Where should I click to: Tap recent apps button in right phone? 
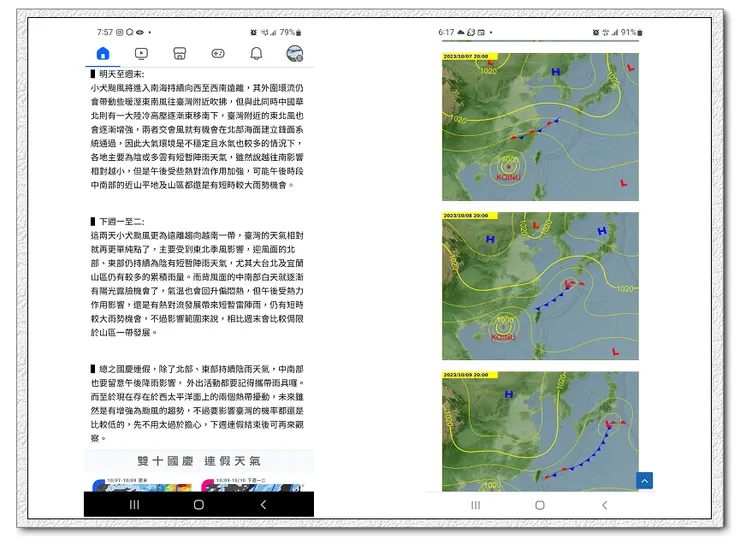coord(476,505)
